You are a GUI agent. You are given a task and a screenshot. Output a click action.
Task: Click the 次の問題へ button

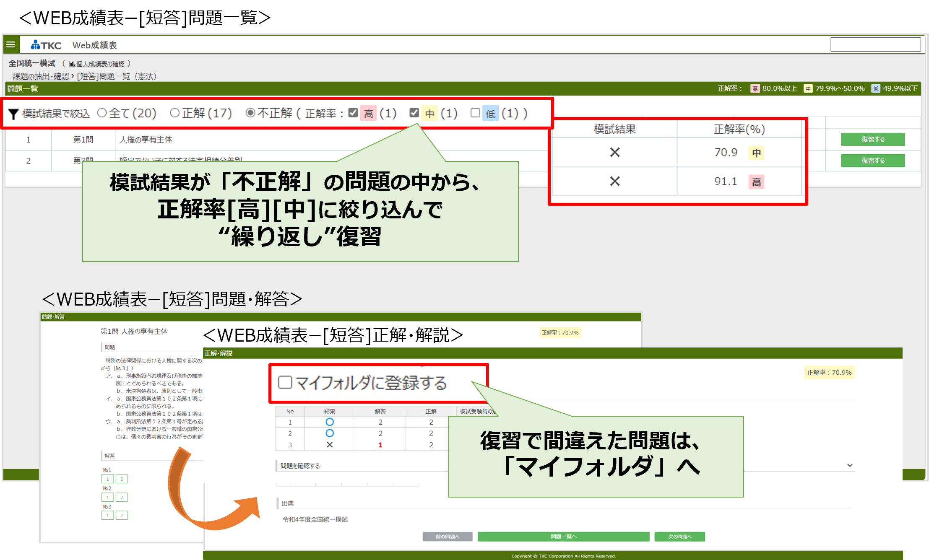click(x=679, y=537)
